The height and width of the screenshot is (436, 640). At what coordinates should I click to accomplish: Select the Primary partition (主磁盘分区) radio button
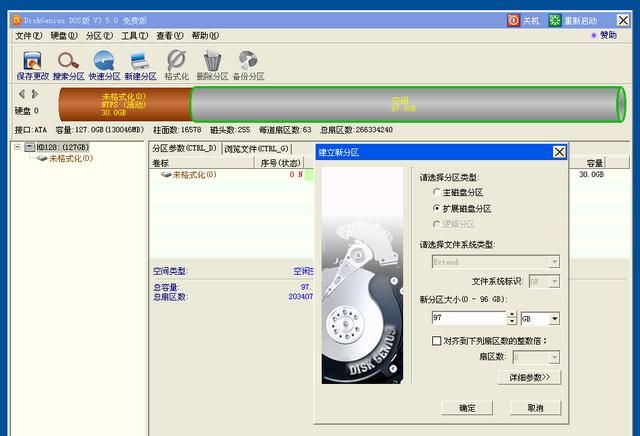tap(436, 192)
